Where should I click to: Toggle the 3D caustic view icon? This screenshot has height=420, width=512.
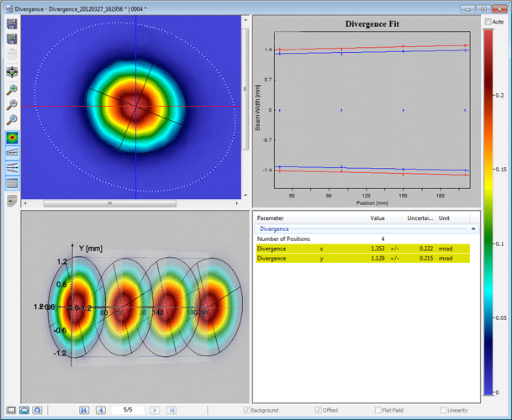point(13,153)
